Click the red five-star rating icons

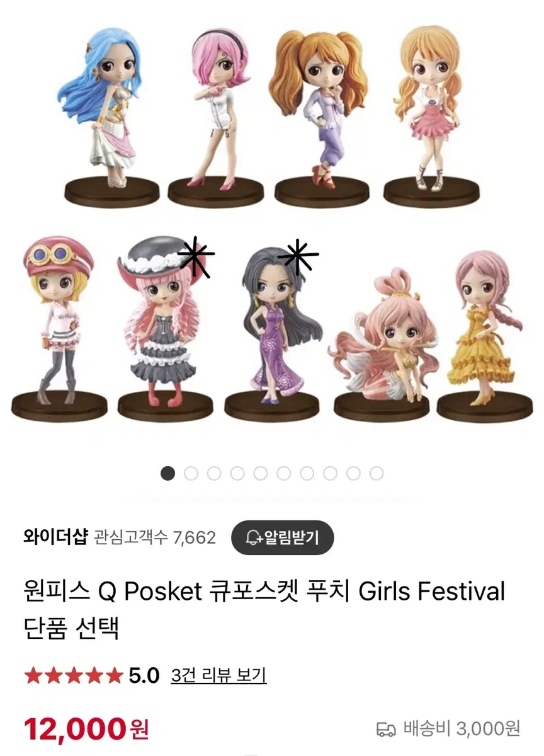[73, 675]
